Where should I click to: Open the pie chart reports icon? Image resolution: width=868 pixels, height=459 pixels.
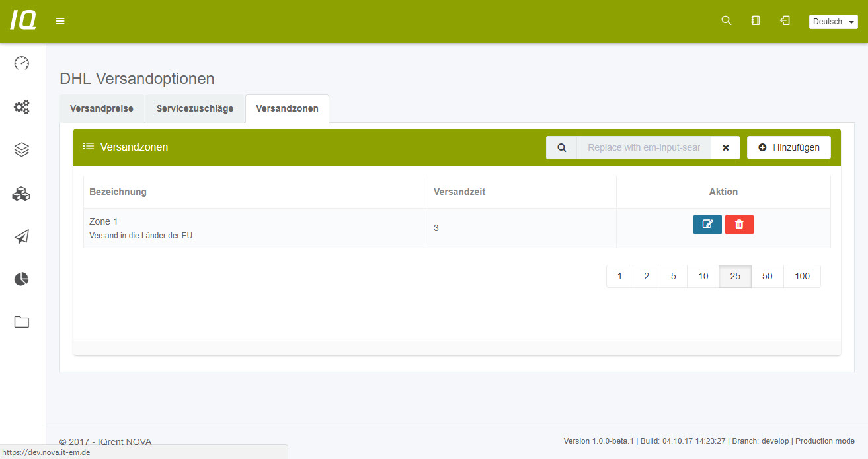coord(22,279)
